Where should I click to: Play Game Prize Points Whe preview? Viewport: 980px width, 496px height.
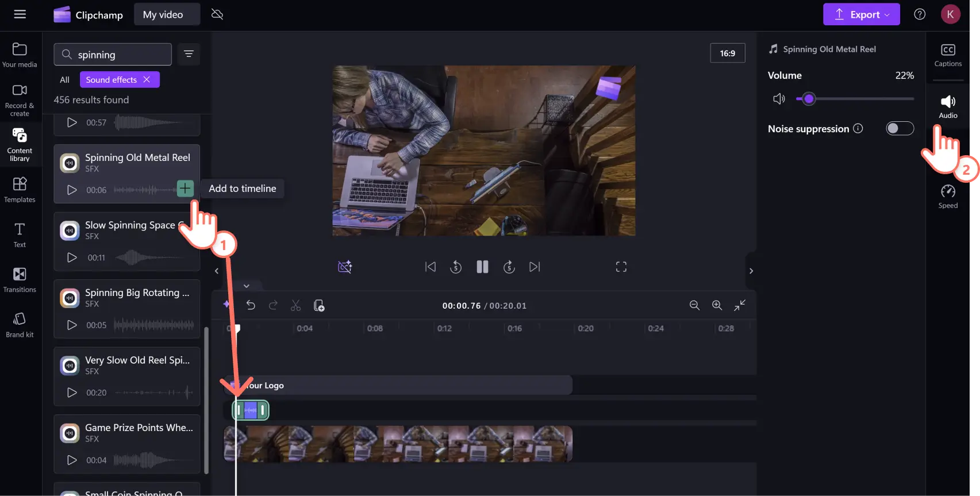72,460
